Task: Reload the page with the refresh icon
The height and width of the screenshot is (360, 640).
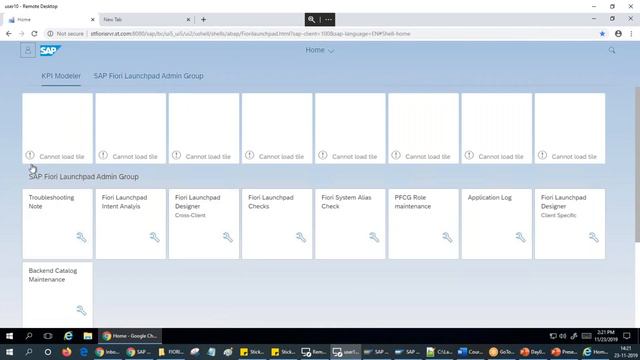Action: tap(34, 34)
